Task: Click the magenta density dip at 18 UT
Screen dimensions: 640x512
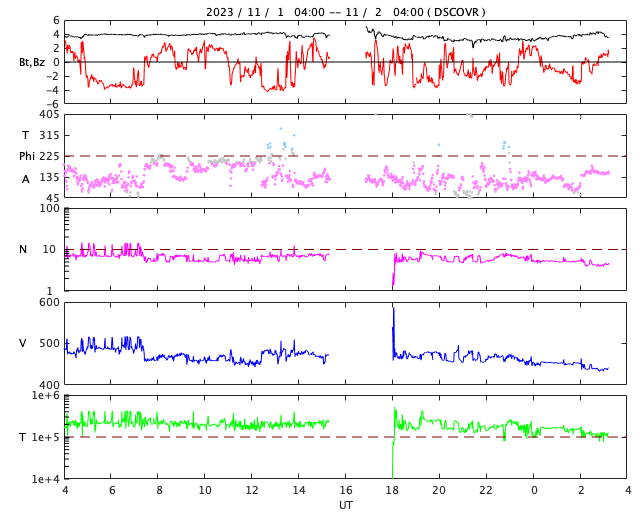Action: click(x=393, y=273)
